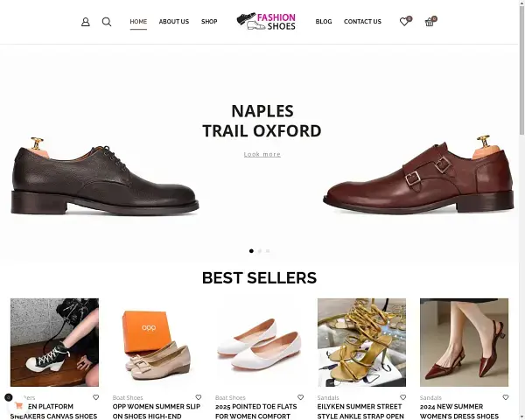
Task: Go to the Home menu item
Action: pos(138,22)
